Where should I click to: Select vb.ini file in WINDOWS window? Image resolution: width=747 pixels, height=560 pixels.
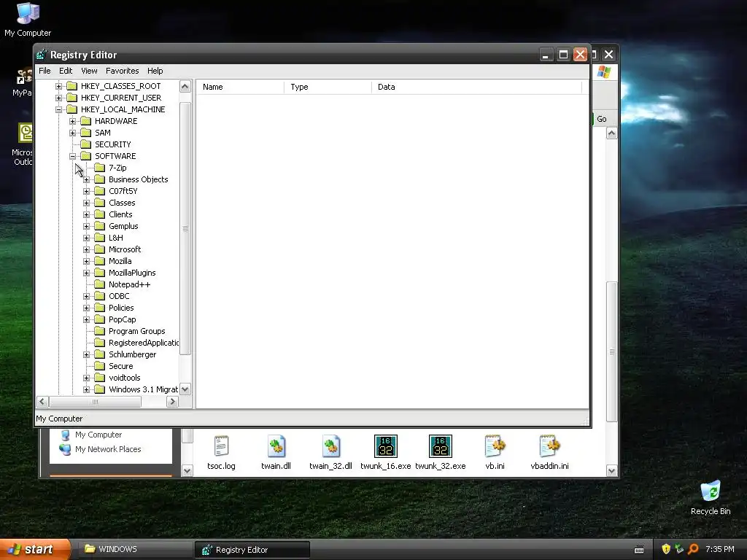pyautogui.click(x=495, y=452)
